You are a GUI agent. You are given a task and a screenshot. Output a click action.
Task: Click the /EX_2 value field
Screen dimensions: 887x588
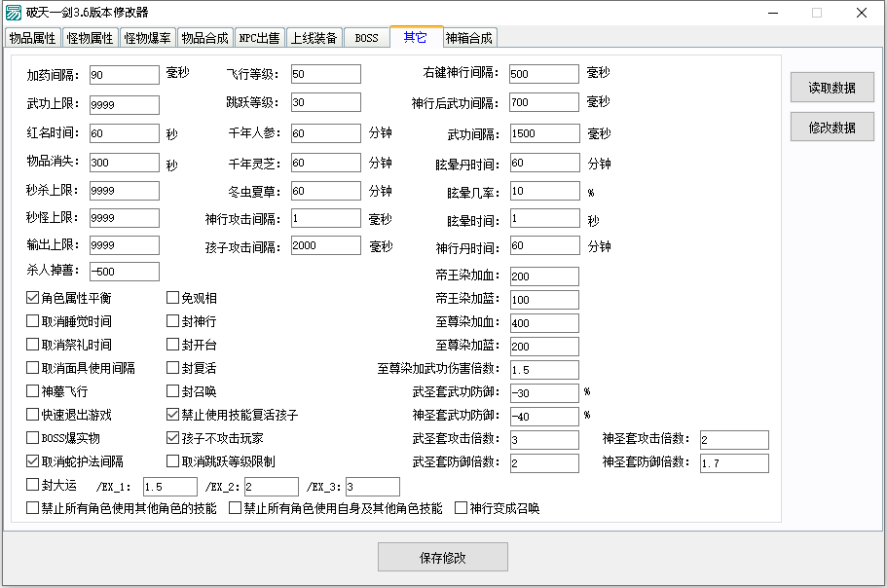[270, 486]
